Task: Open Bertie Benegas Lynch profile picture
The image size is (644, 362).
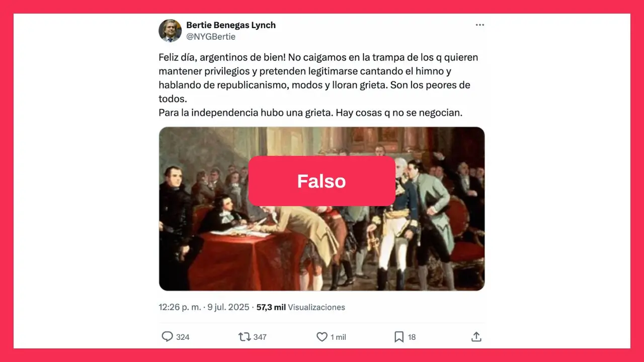Action: click(x=170, y=31)
